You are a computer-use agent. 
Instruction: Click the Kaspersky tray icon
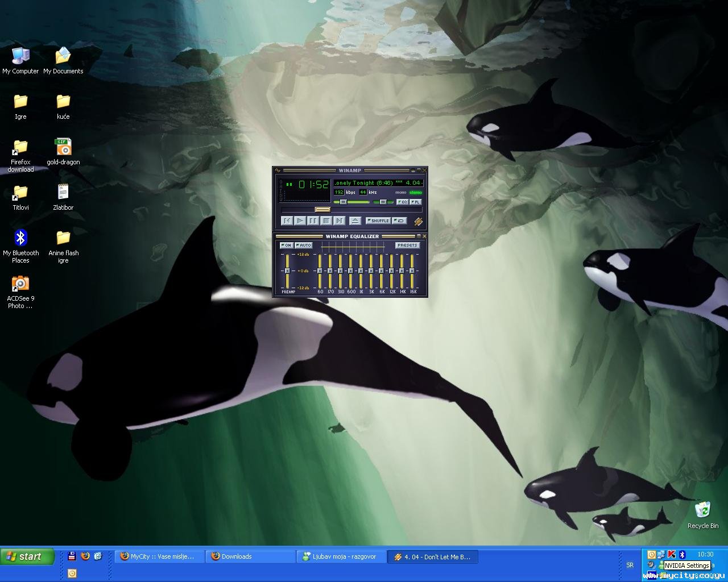point(671,555)
